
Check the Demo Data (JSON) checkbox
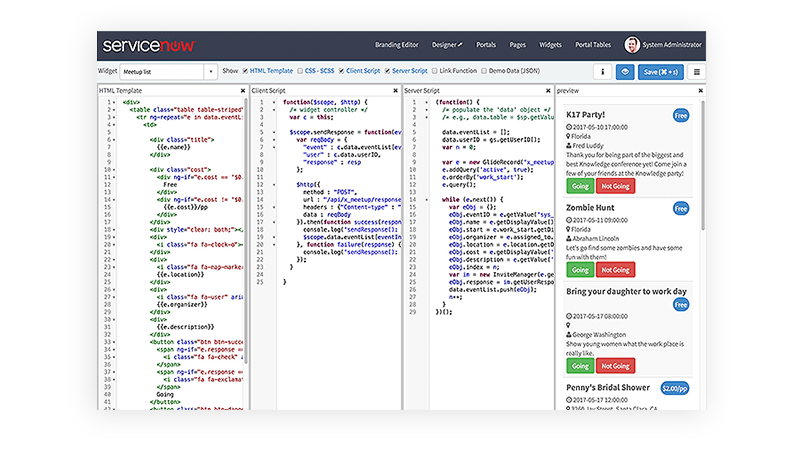(x=483, y=72)
